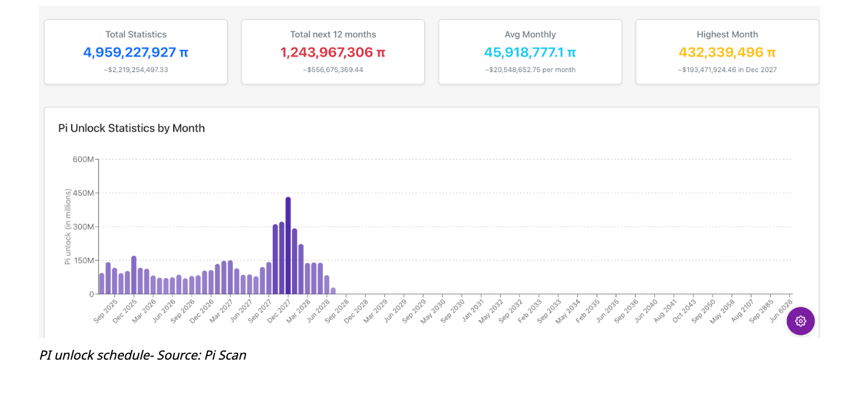
Task: Click the 'Pi Unlock Statistics by Month' title
Action: 131,128
